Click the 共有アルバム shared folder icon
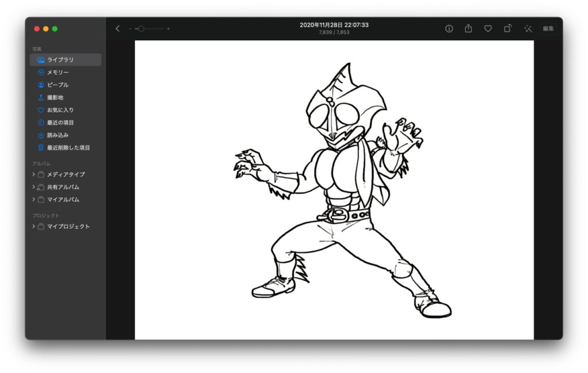Viewport: 588px width, 373px height. (41, 187)
